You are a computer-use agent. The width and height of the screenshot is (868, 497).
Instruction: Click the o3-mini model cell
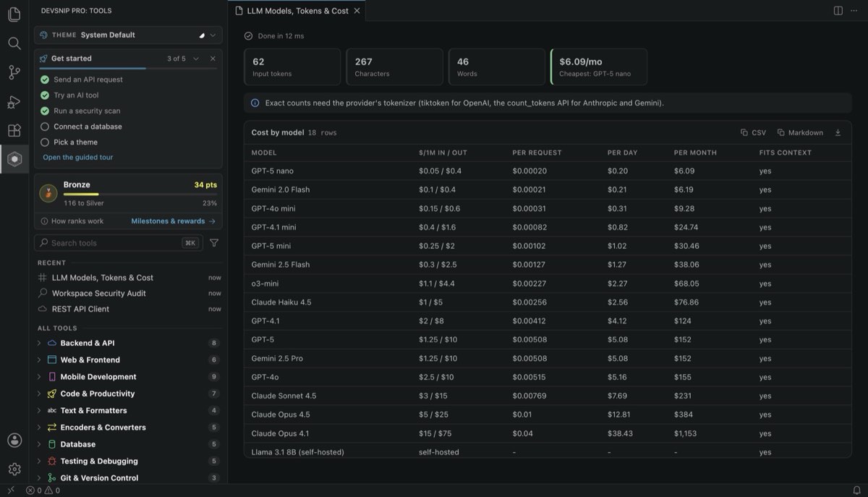pos(265,284)
